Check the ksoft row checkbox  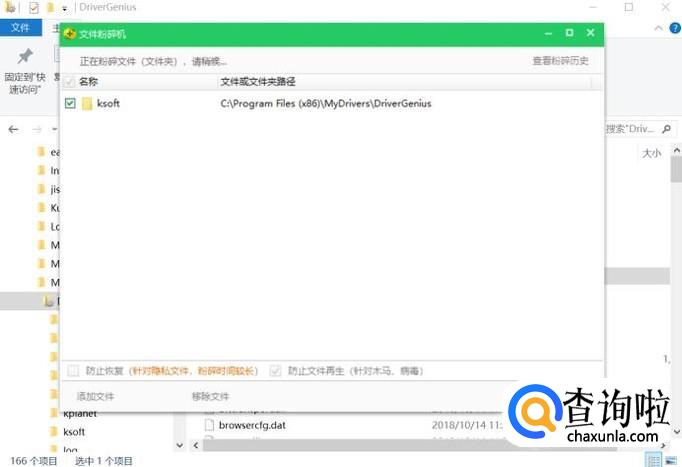point(70,103)
